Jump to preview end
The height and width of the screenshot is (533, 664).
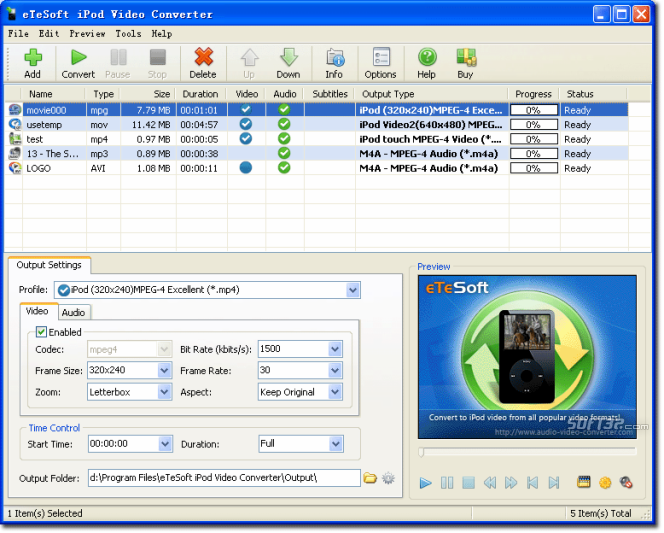point(553,483)
